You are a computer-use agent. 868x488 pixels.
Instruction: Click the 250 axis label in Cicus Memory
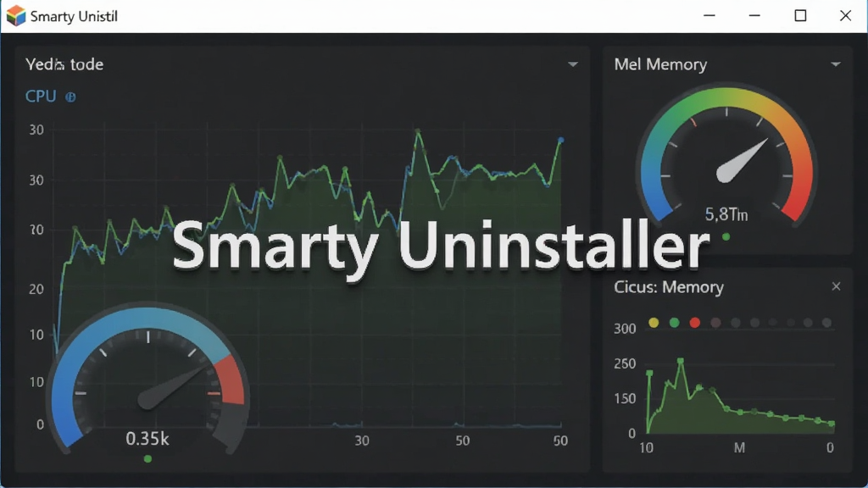625,364
